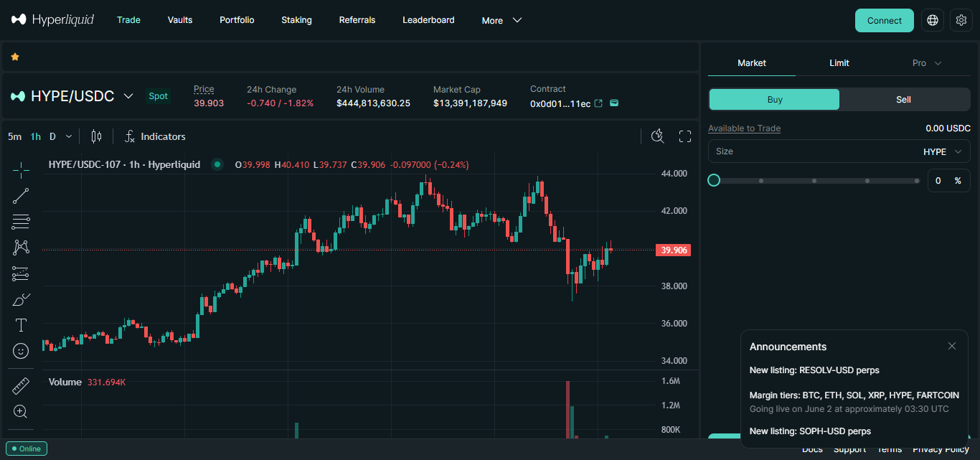Open the RESOLV-USD perps listing announcement

(814, 370)
